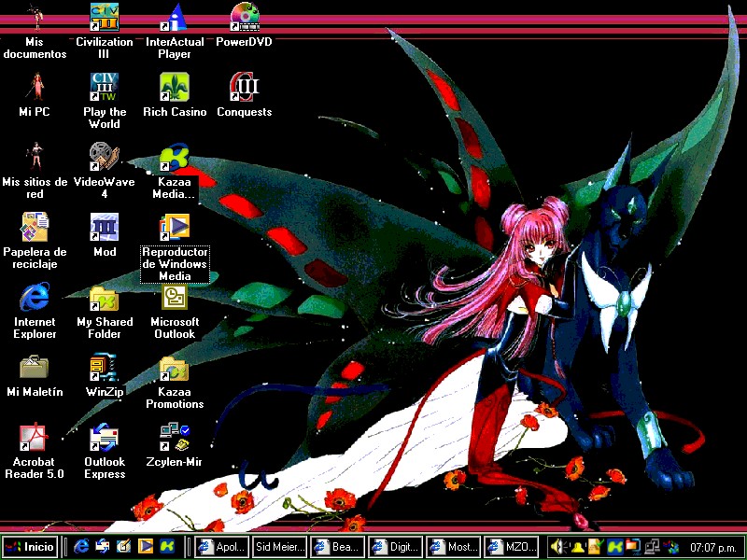Switch to the Digit taskbar window

click(394, 547)
